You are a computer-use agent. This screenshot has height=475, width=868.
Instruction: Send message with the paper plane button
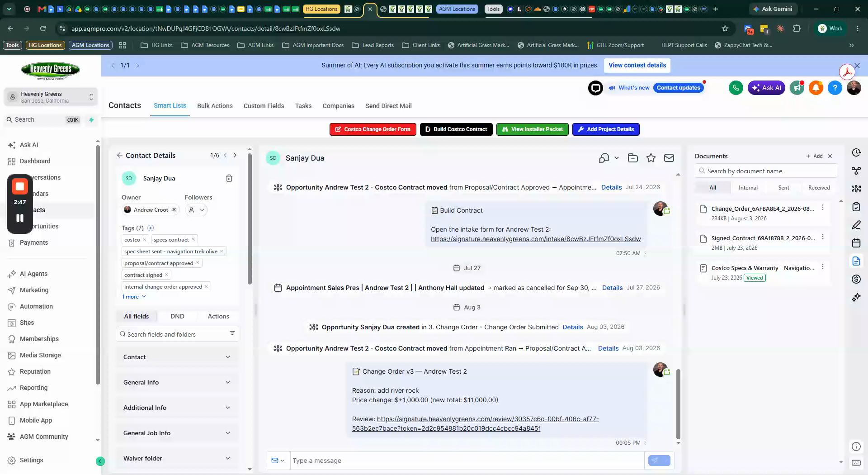[659, 461]
